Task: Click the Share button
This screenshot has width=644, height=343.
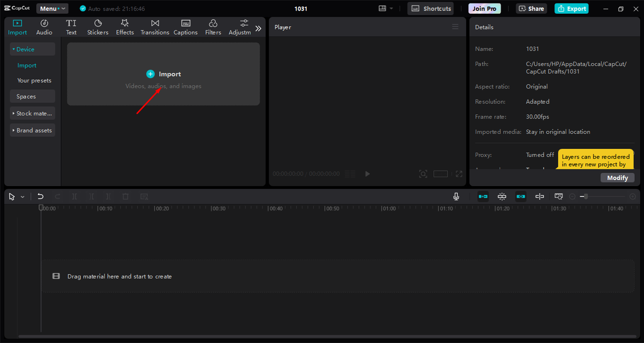Action: click(531, 9)
